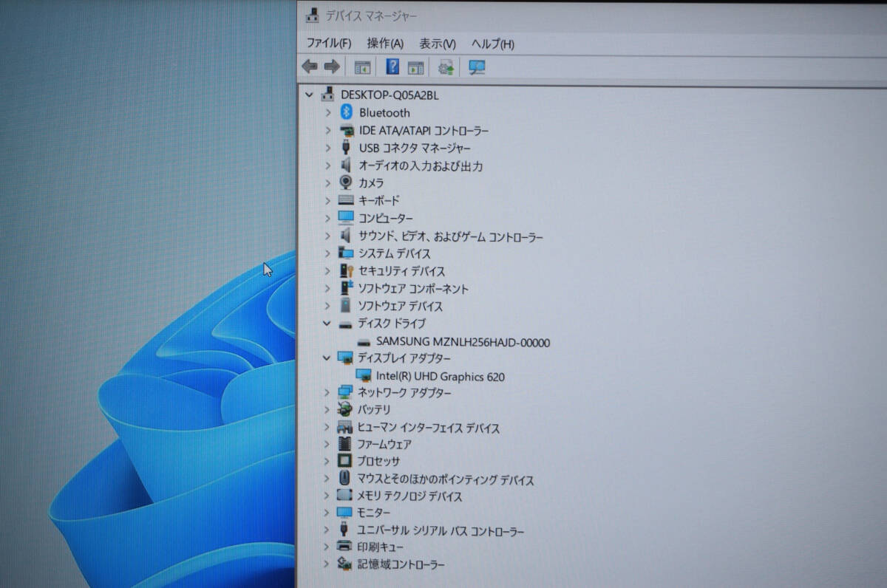Click the バッテリ battery icon
887x588 pixels.
pos(345,409)
